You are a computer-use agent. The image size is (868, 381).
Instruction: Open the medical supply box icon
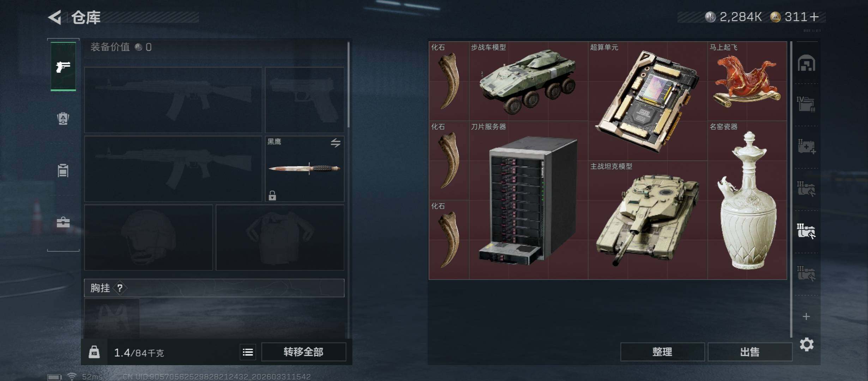(x=807, y=146)
